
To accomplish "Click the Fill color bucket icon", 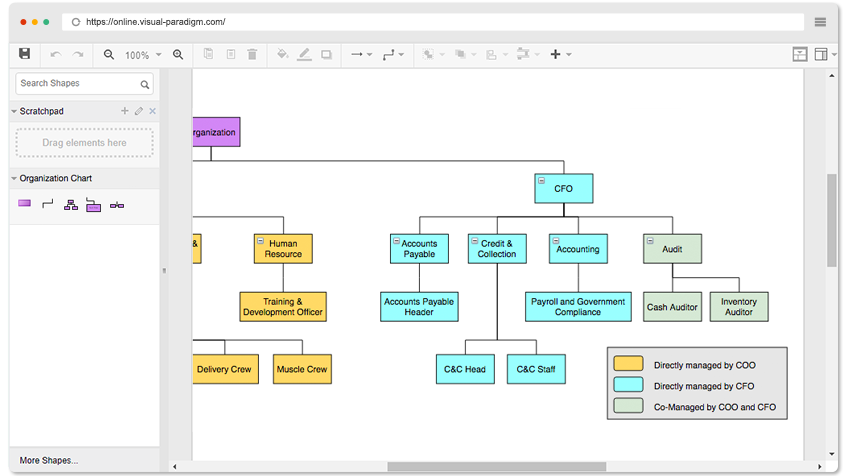I will pos(282,54).
